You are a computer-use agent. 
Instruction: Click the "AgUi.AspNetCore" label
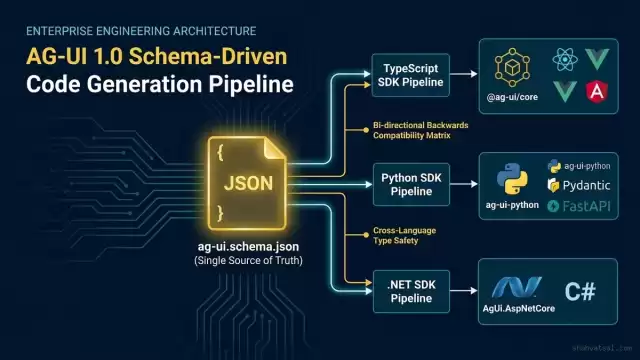[518, 309]
